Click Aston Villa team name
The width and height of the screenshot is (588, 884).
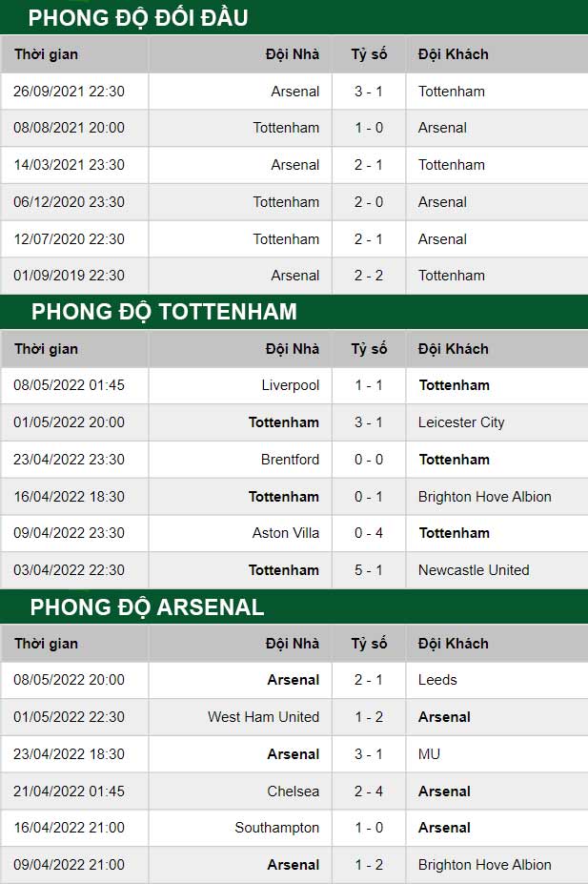[x=286, y=533]
